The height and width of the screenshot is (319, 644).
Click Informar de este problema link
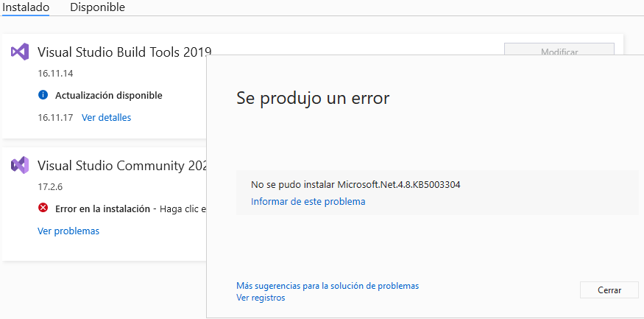308,201
